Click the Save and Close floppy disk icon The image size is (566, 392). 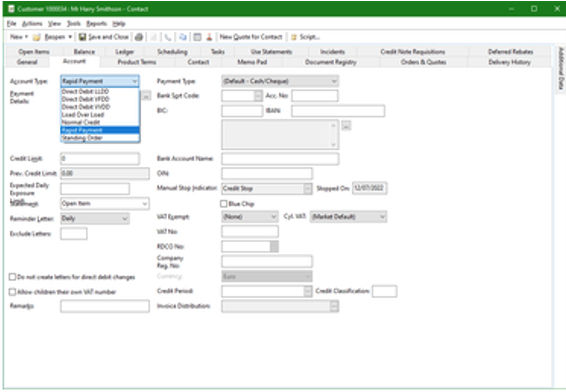83,37
